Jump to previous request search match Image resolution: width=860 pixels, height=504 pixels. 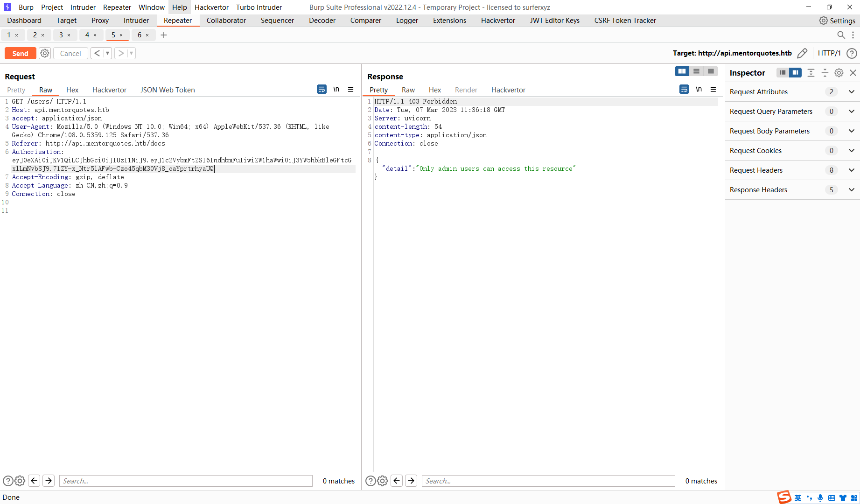(x=34, y=481)
